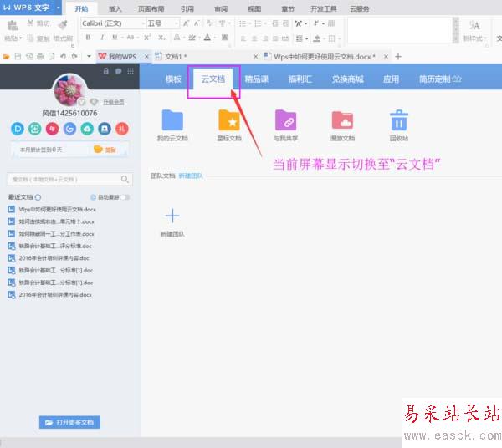The height and width of the screenshot is (448, 502).
Task: Click the print icon in quick access bar
Action: point(40,57)
